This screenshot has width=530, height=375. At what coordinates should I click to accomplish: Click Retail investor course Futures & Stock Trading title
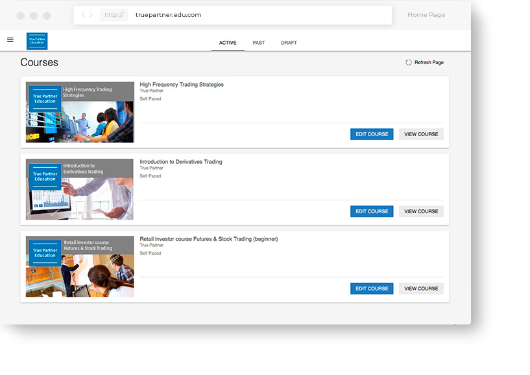pos(209,239)
